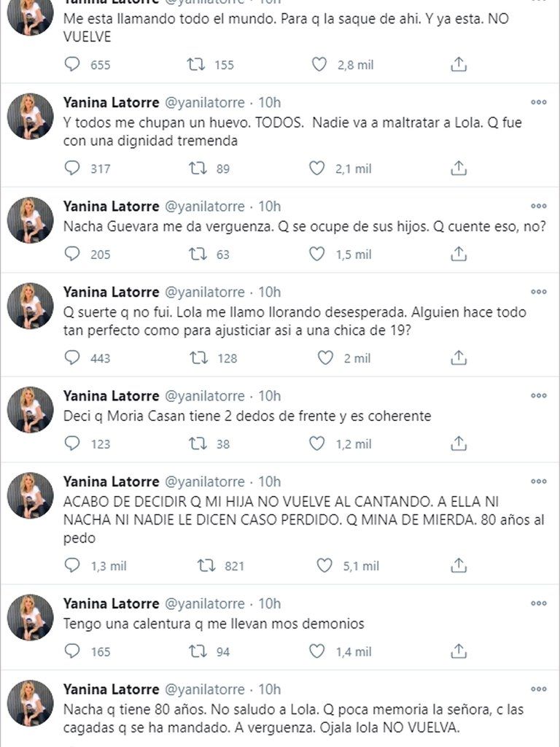The height and width of the screenshot is (747, 560).
Task: Expand the menu on 'ACABO DE DECIDIR' tweet
Action: click(538, 481)
